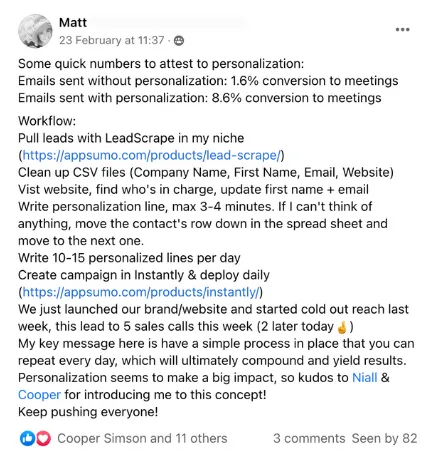Open the appsumo lead-scrape product link
Image resolution: width=429 pixels, height=460 pixels.
(152, 155)
